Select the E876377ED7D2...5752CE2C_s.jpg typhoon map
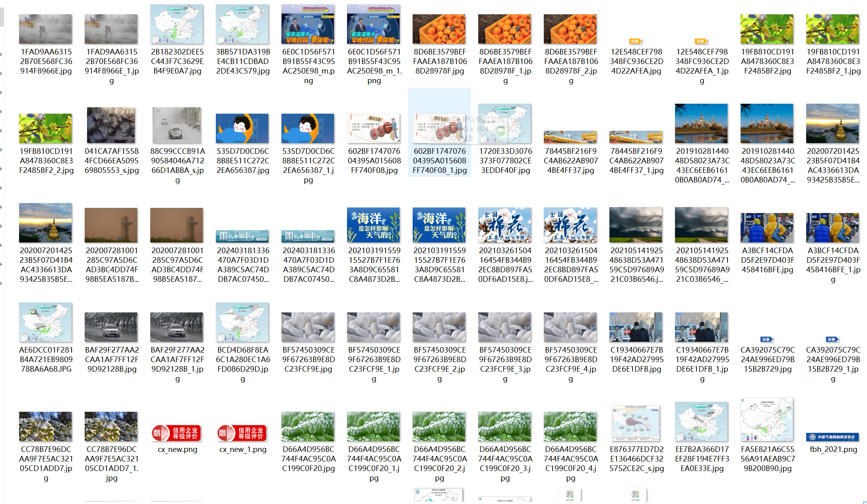The image size is (867, 504). coord(636,423)
